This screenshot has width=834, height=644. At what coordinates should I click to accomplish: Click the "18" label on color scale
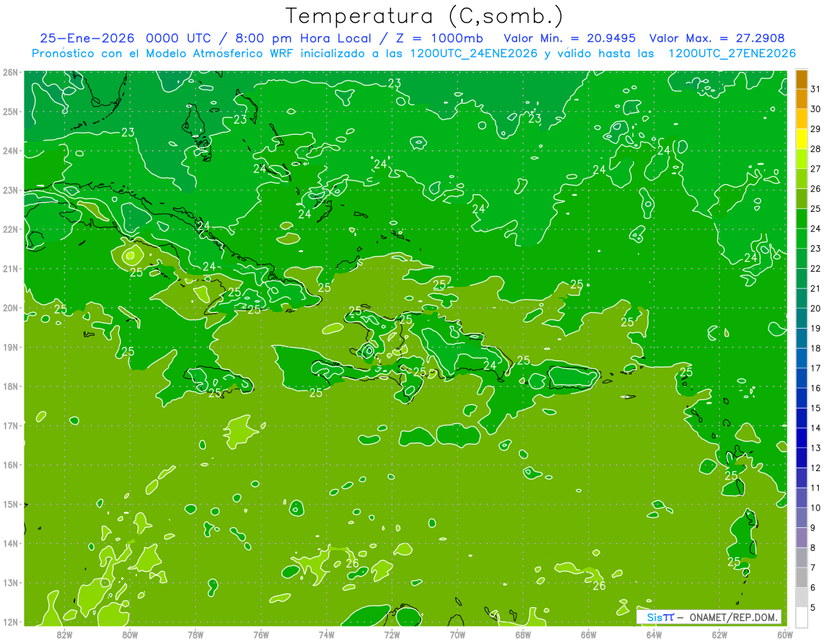(816, 348)
